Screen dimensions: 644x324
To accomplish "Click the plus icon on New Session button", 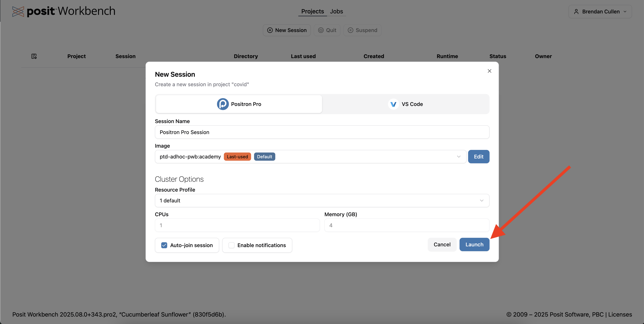I will point(270,30).
